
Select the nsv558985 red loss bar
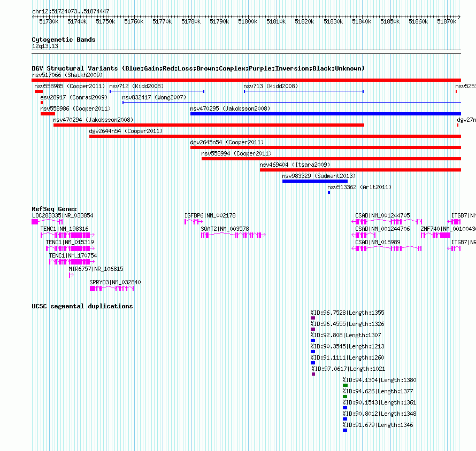point(39,91)
